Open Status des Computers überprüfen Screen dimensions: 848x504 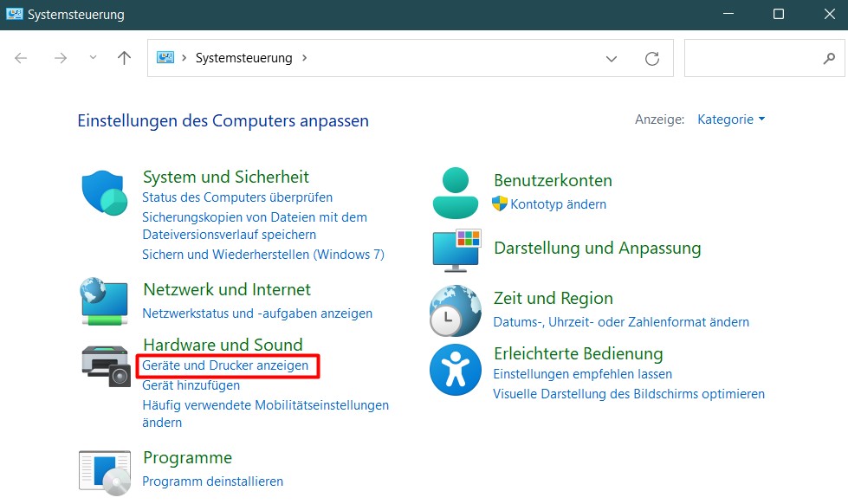(237, 197)
